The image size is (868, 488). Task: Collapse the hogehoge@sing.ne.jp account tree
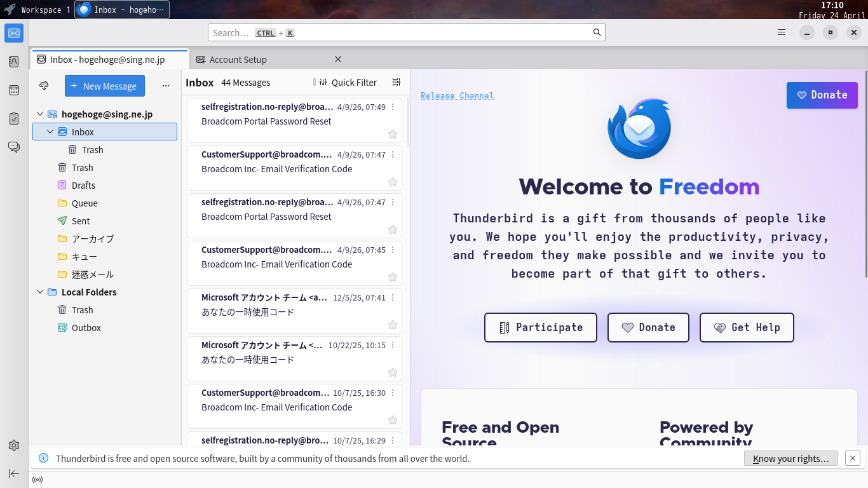pyautogui.click(x=40, y=114)
